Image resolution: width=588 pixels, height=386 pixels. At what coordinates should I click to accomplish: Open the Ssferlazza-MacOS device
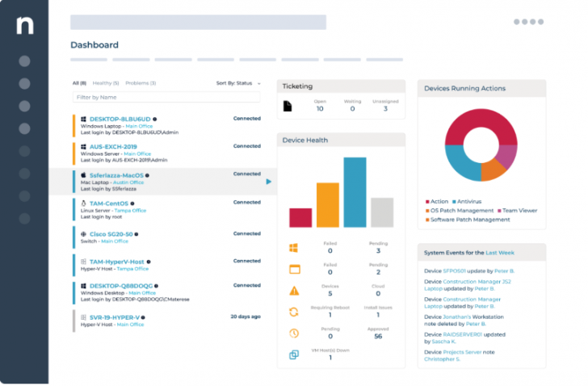click(x=116, y=175)
